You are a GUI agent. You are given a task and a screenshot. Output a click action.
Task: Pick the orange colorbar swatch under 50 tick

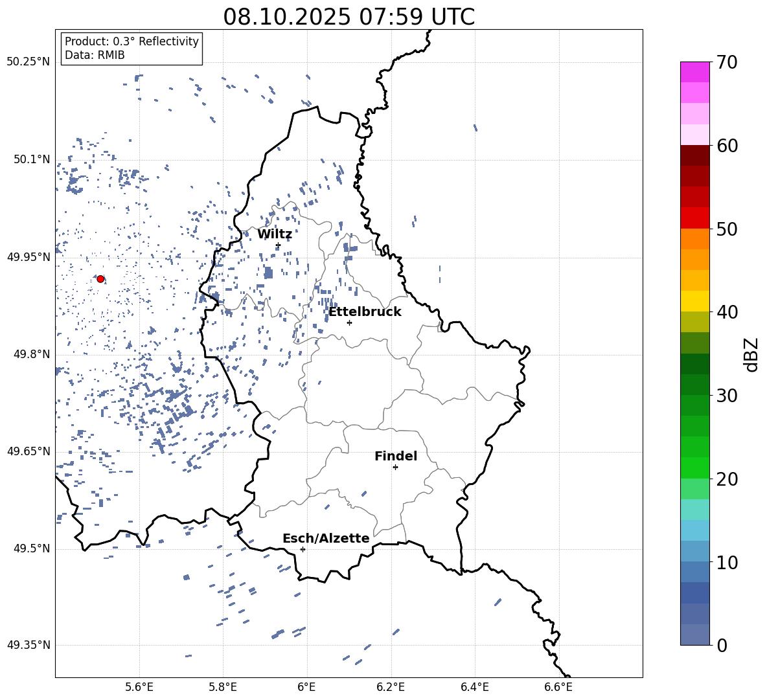click(x=695, y=238)
